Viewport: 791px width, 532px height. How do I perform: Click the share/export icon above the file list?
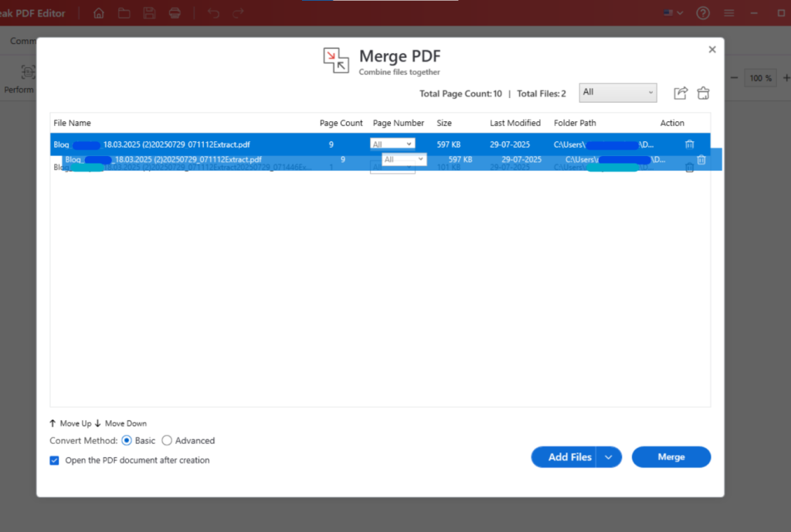pos(680,93)
